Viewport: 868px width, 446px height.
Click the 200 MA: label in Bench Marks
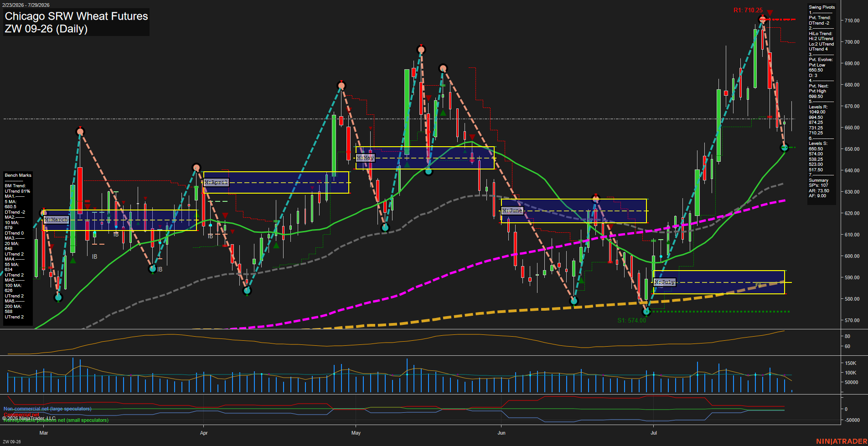tap(13, 307)
